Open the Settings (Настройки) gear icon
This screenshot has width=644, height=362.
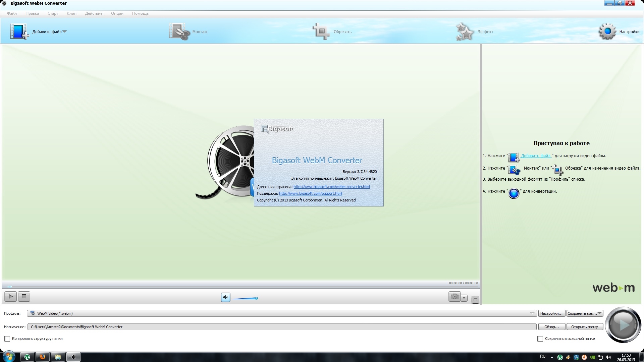pyautogui.click(x=607, y=32)
